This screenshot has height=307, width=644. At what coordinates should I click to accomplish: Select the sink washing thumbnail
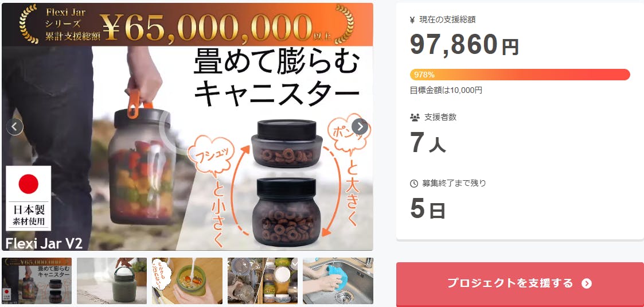(x=338, y=281)
